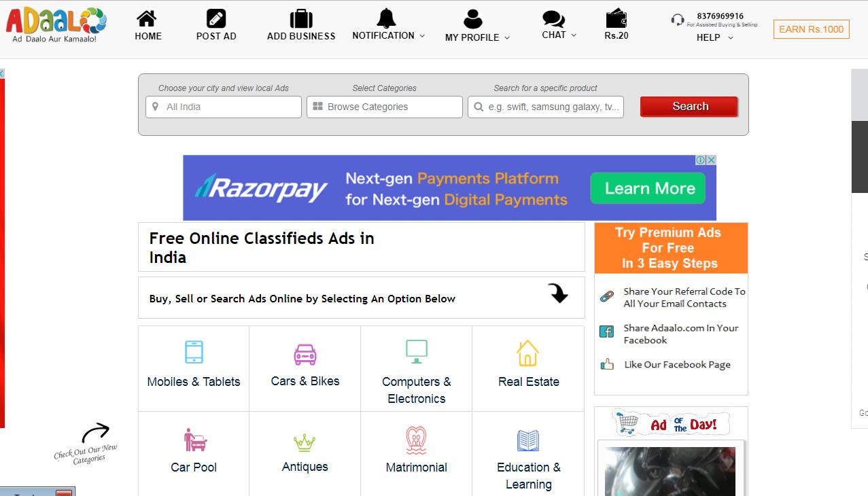Open the All India city selector
Viewport: 868px width, 496px height.
click(x=224, y=107)
